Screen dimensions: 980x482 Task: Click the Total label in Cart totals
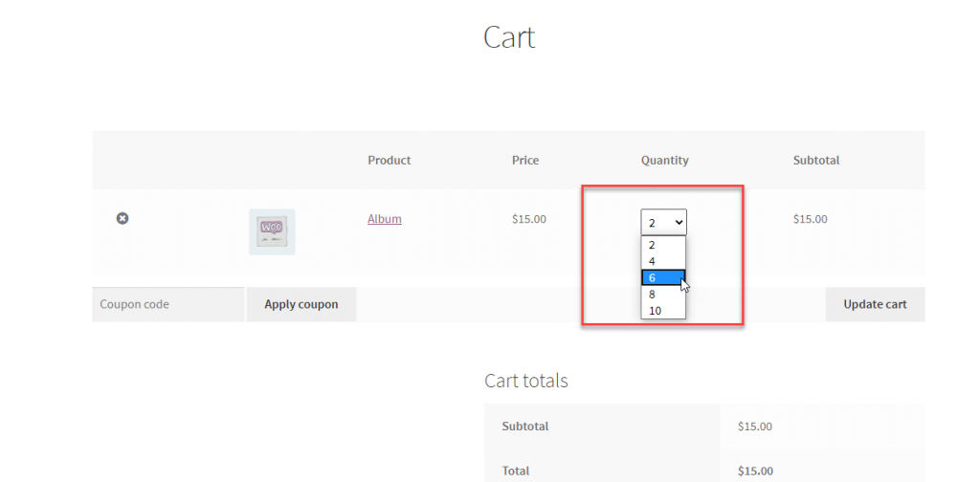tap(516, 471)
